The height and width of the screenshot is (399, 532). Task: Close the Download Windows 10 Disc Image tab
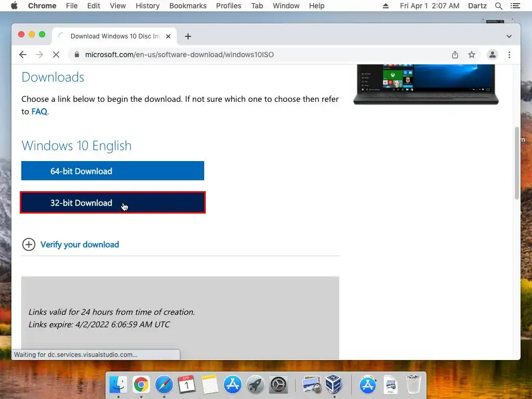[168, 36]
